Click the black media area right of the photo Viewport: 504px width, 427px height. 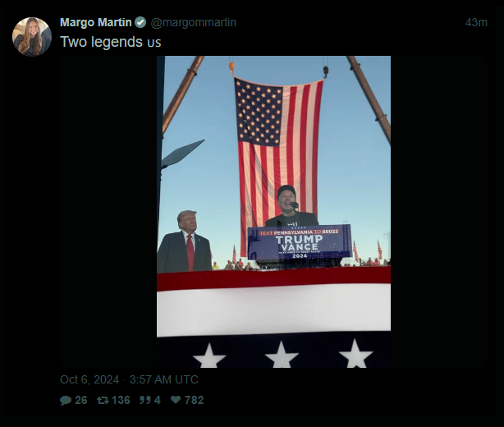(x=439, y=212)
